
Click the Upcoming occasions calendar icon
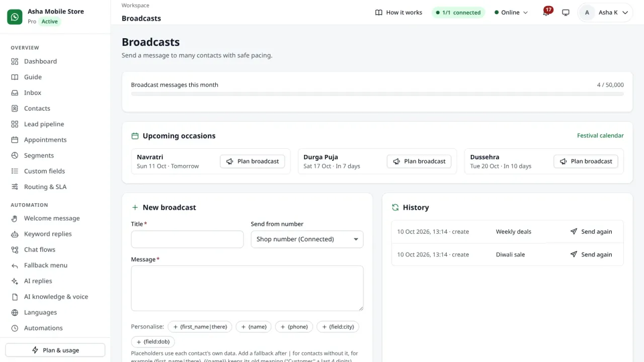click(135, 136)
